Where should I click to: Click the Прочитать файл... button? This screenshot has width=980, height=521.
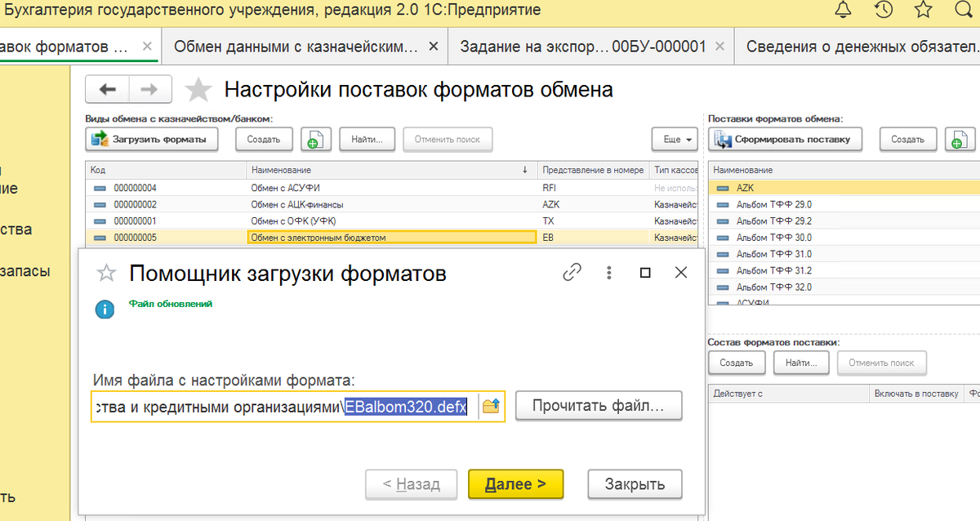pyautogui.click(x=599, y=406)
